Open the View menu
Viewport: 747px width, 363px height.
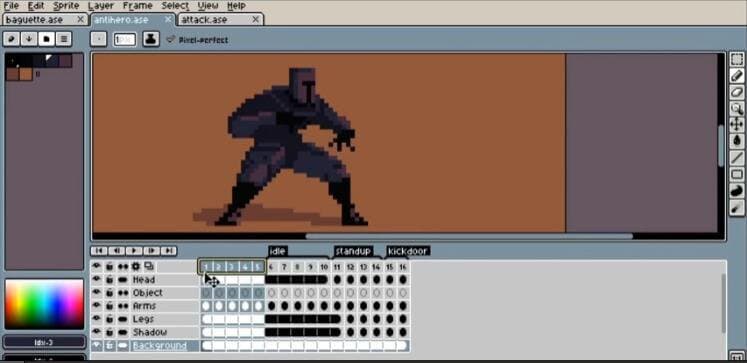(x=208, y=6)
